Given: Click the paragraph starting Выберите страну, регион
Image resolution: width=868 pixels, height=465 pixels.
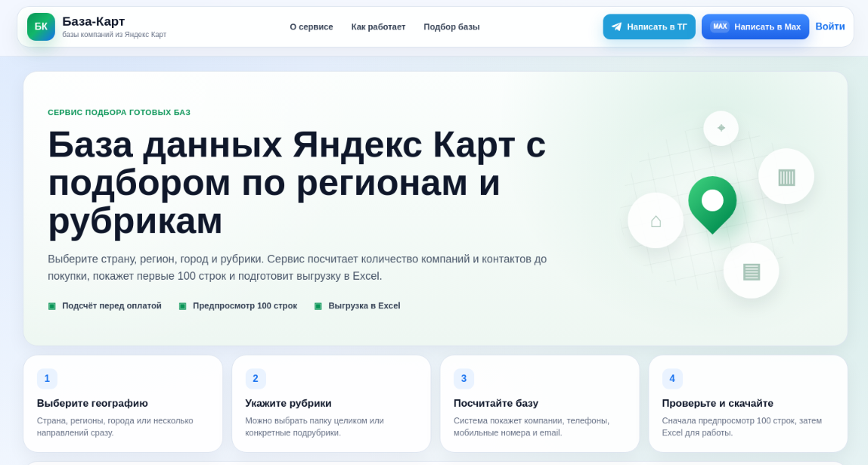Looking at the screenshot, I should coord(297,268).
